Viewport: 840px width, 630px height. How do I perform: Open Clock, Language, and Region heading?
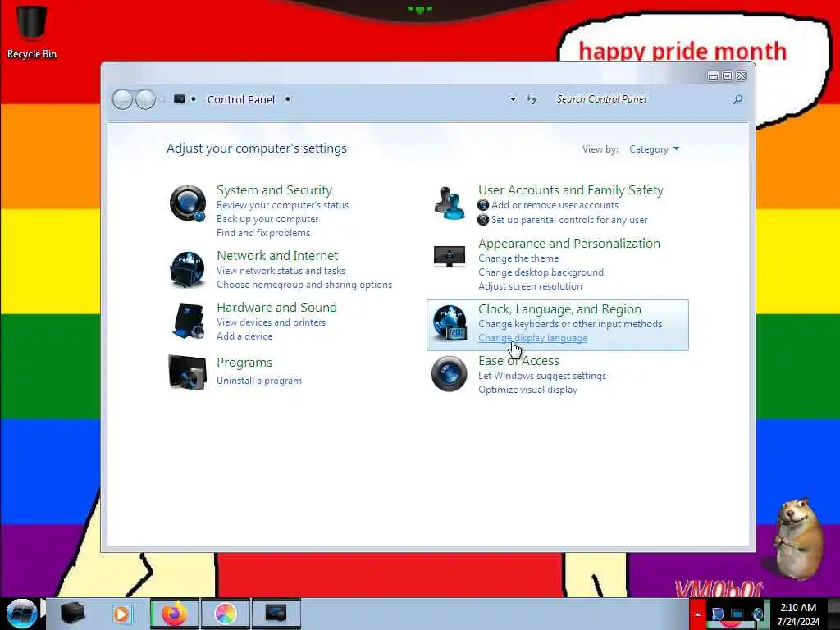559,309
